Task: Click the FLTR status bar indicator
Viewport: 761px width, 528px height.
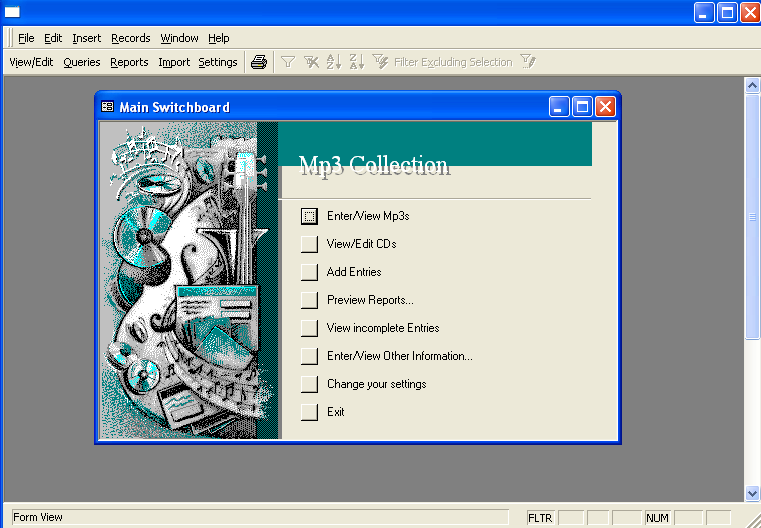Action: tap(540, 518)
